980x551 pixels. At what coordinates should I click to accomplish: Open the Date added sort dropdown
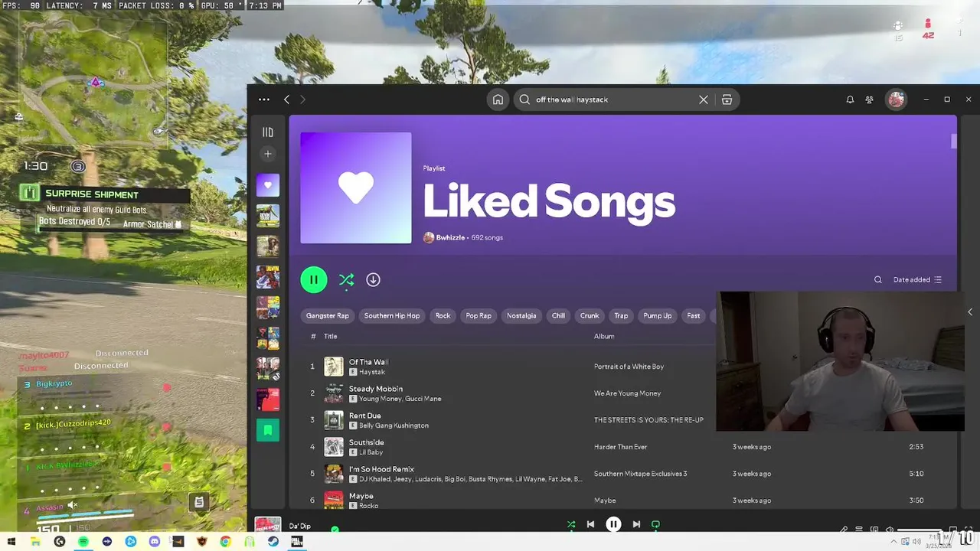click(917, 279)
